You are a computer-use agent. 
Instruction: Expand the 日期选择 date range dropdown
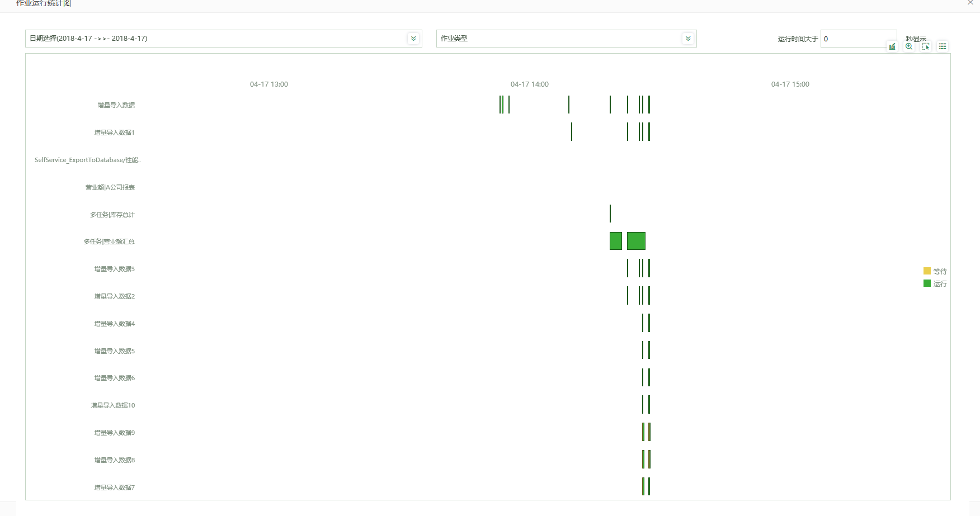pyautogui.click(x=413, y=39)
